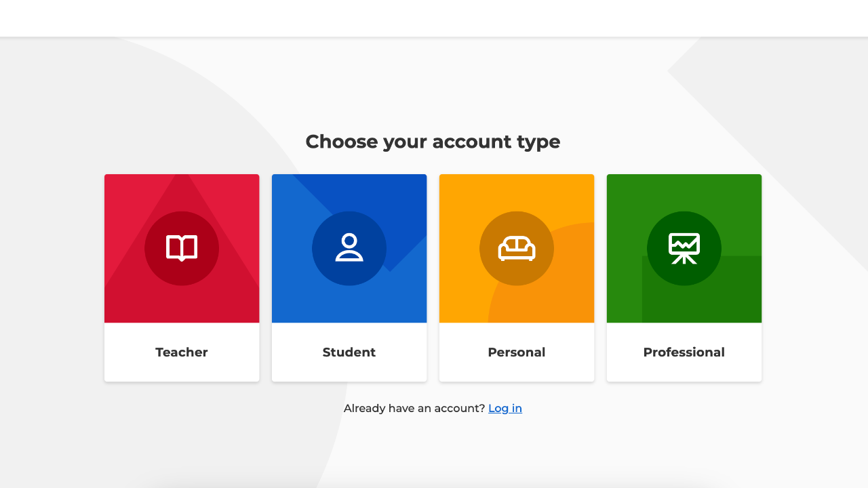Image resolution: width=868 pixels, height=488 pixels.
Task: Click the 'Choose your account type' heading
Action: [x=433, y=142]
